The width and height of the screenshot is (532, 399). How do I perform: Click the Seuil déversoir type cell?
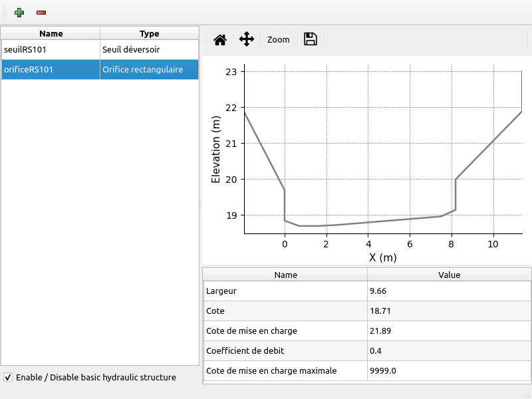(x=149, y=50)
